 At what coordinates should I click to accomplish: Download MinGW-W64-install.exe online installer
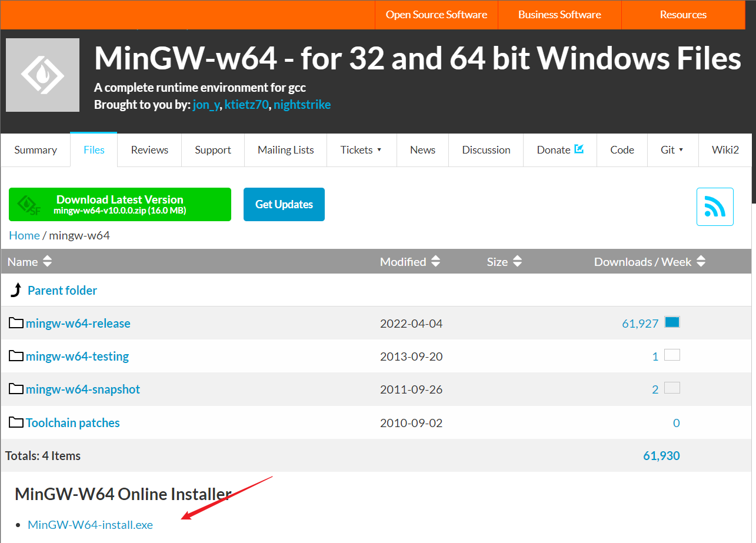pyautogui.click(x=90, y=525)
